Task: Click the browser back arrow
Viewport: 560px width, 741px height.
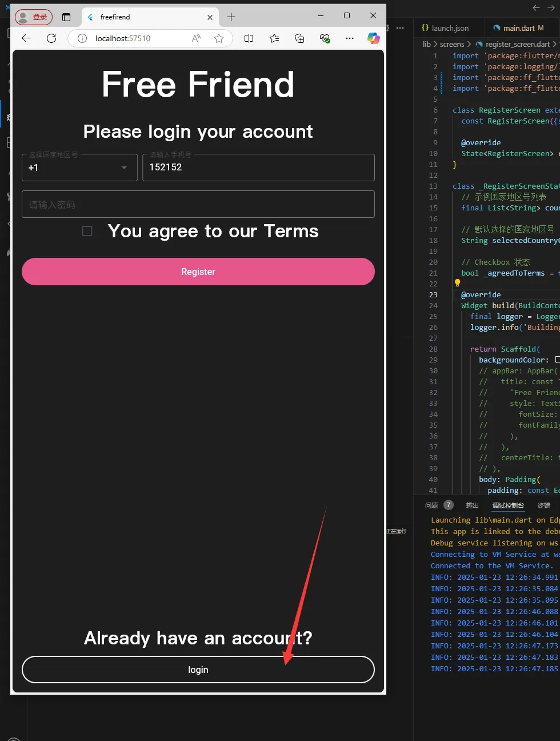Action: click(26, 38)
